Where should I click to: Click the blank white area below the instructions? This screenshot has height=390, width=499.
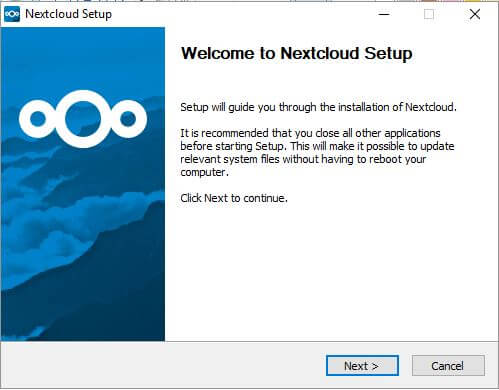[x=330, y=273]
